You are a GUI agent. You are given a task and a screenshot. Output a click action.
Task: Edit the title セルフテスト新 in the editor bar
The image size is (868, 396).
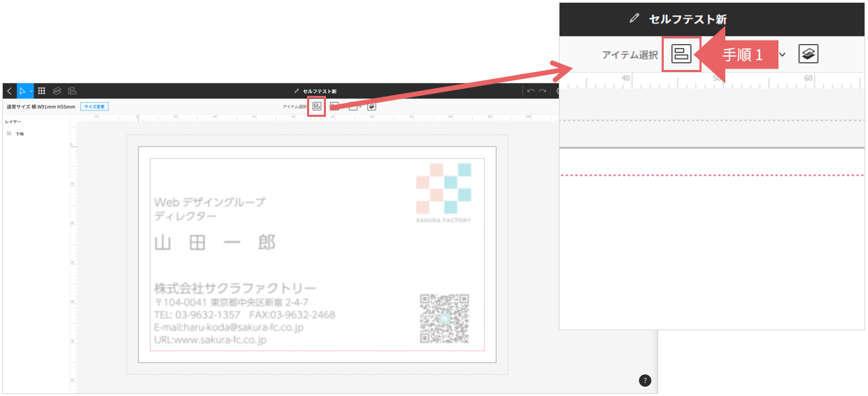click(x=320, y=91)
